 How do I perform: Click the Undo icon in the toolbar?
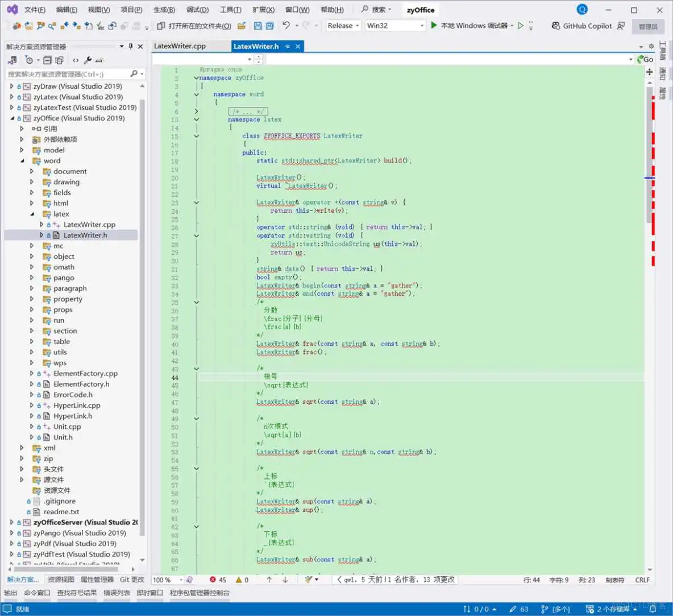286,26
